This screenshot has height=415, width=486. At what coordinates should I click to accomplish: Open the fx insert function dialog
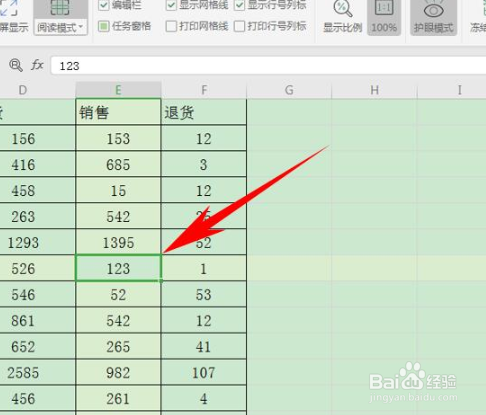pyautogui.click(x=37, y=65)
